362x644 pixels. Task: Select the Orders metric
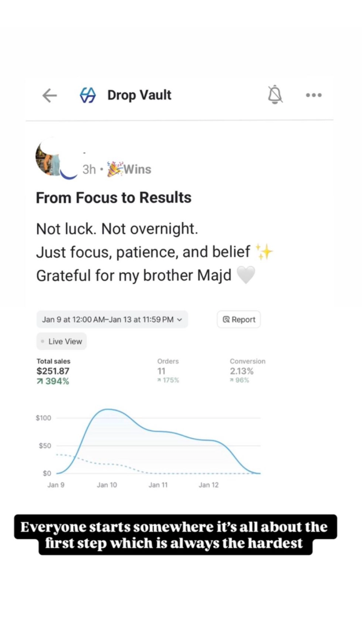(168, 371)
